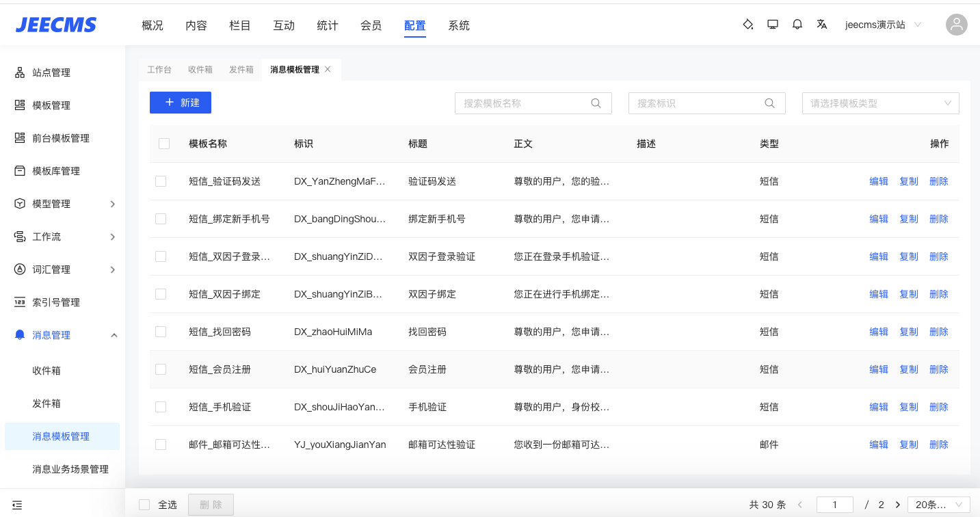Tick the header select-all checkbox in table
980x517 pixels.
[164, 144]
